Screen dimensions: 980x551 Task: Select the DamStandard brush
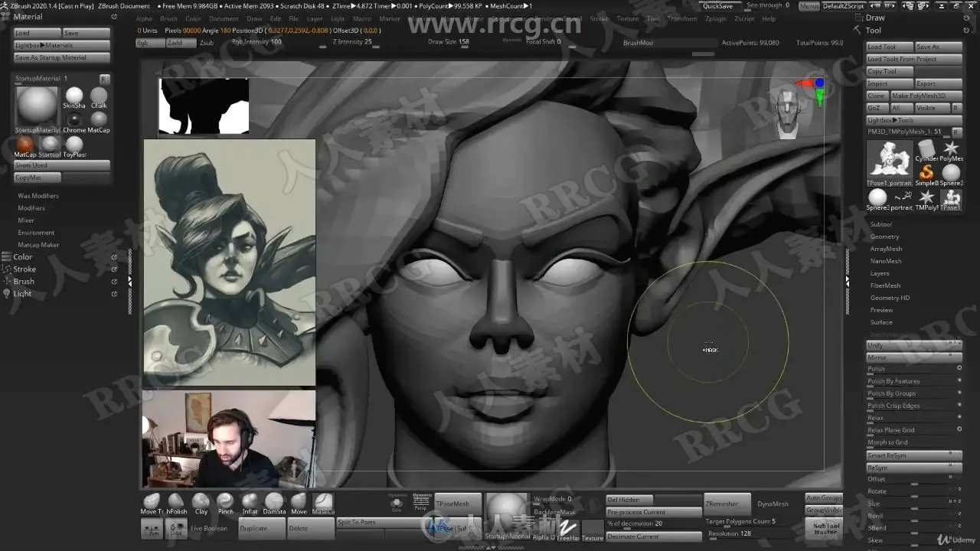click(274, 503)
